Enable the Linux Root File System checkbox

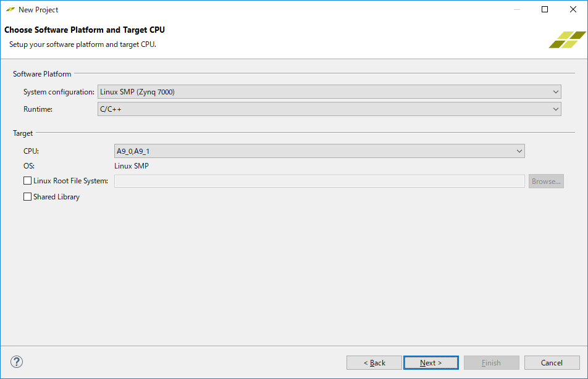click(x=27, y=181)
